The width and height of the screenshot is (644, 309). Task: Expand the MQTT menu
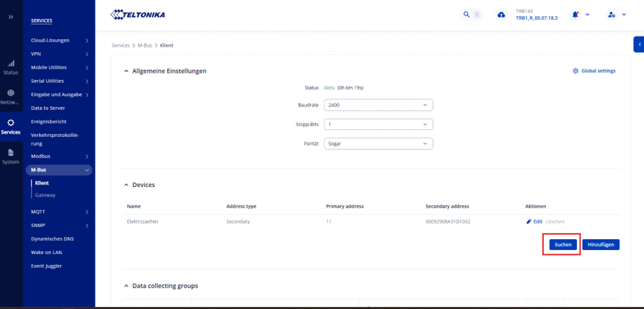(60, 212)
